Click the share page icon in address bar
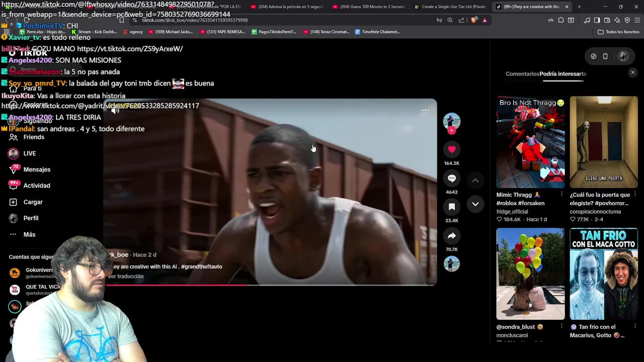Viewport: 644px width, 362px height. click(461, 20)
